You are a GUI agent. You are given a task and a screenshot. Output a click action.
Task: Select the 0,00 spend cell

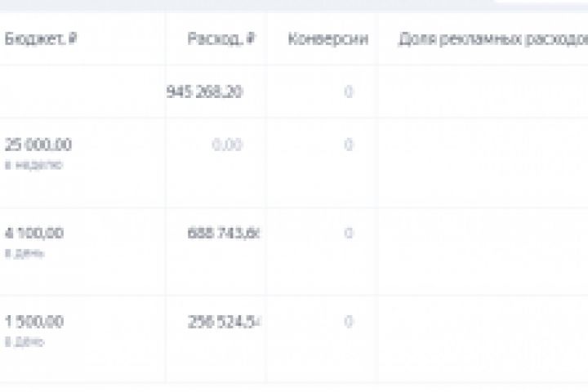[226, 145]
